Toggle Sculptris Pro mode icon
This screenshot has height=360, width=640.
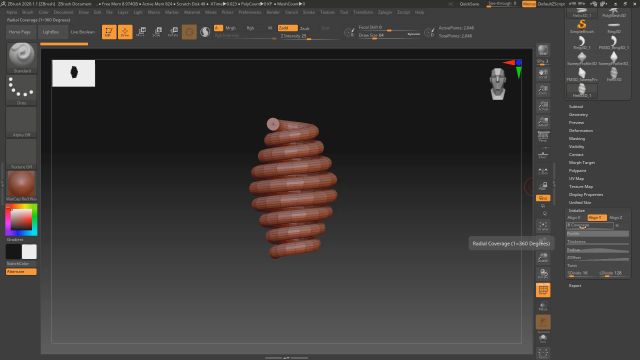205,31
